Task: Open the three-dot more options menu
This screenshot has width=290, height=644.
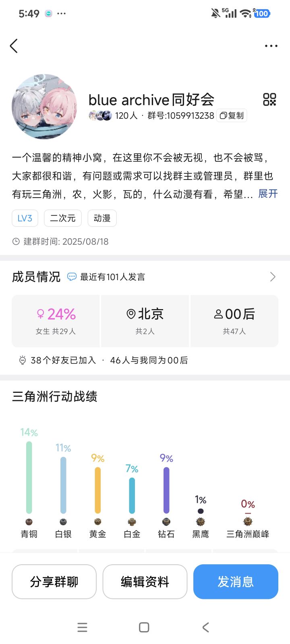Action: [271, 46]
